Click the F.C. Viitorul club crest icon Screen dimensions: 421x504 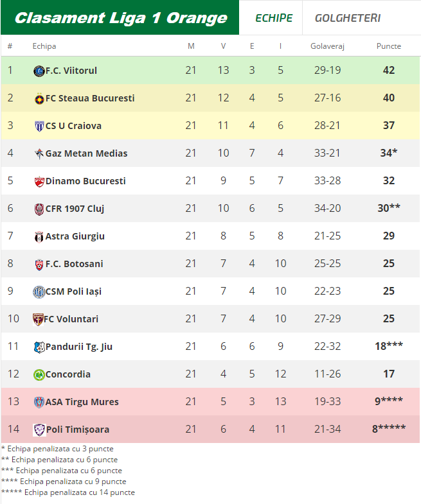(x=39, y=71)
